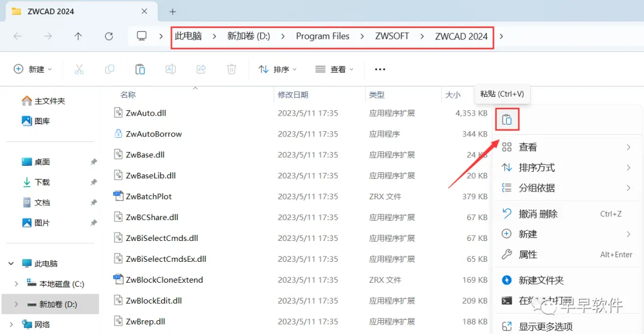Click 新加卷 (D:) in address breadcrumb
This screenshot has height=334, width=644.
coord(249,36)
